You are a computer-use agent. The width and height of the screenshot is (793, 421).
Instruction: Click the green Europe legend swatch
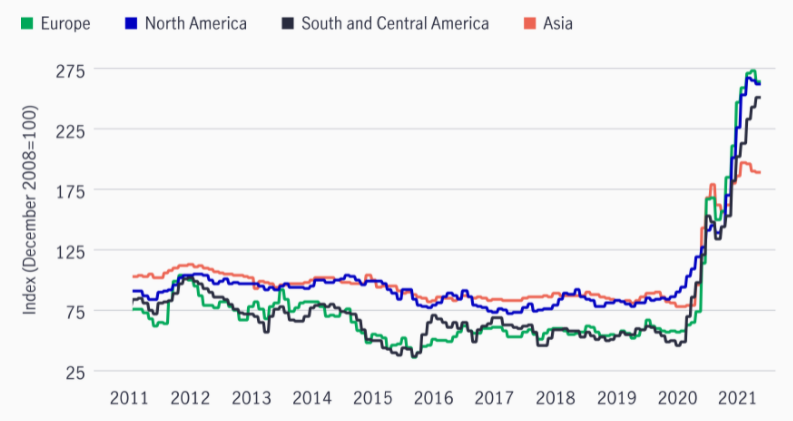click(26, 22)
